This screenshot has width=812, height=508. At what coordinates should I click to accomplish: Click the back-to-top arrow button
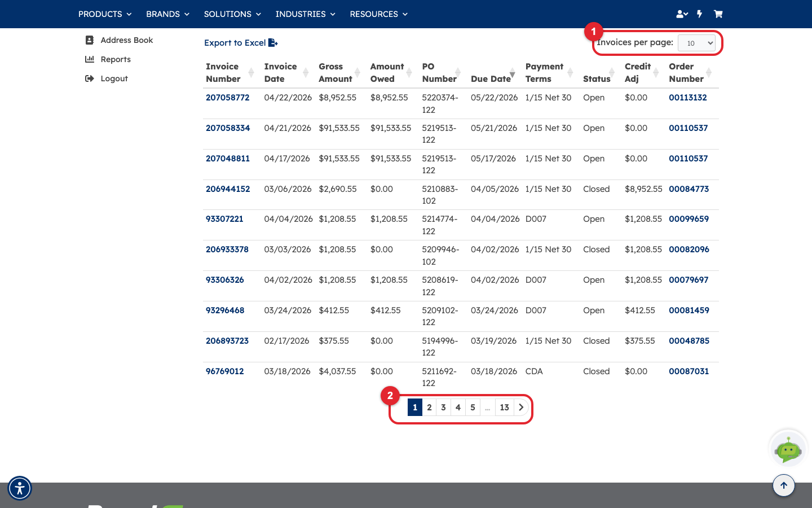click(783, 485)
